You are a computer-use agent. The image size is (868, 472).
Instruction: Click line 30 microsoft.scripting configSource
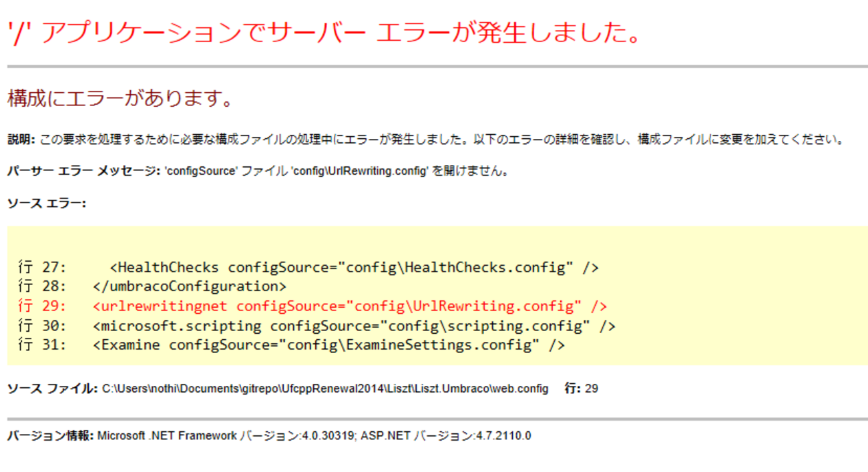pyautogui.click(x=316, y=326)
